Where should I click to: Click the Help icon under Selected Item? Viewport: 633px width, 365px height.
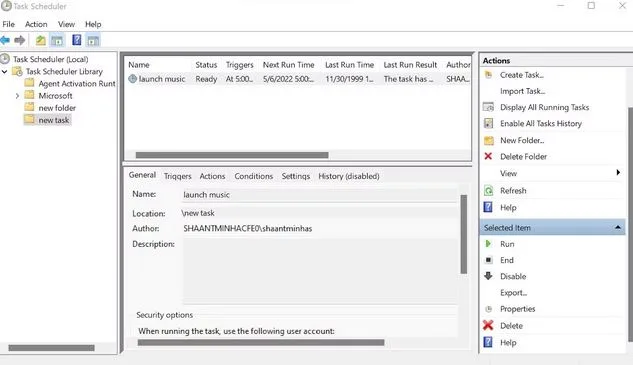click(488, 342)
